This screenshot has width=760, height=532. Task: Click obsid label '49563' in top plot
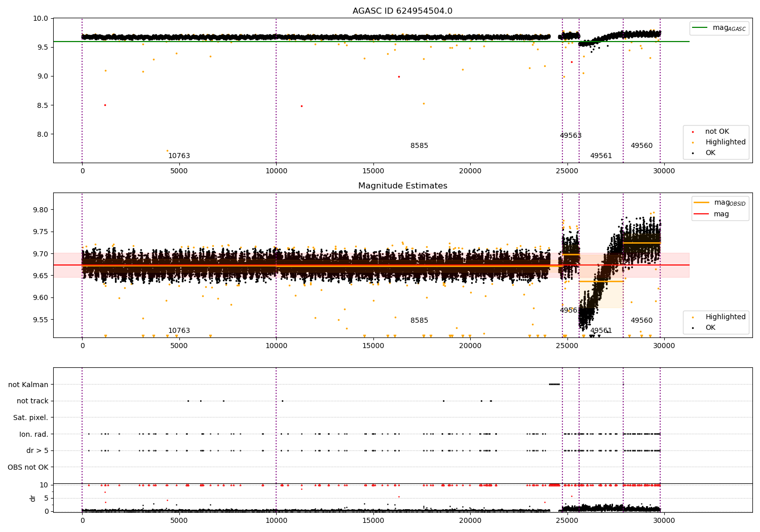coord(571,136)
